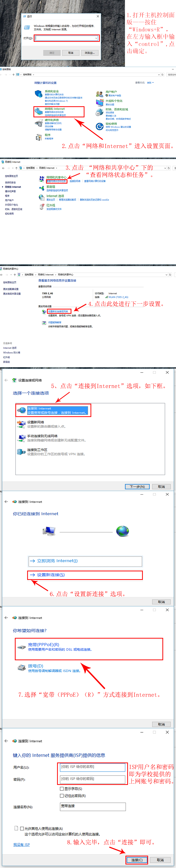This screenshot has height=868, width=176.
Task: Open the 红外线 infrared icon
Action: 42,206
